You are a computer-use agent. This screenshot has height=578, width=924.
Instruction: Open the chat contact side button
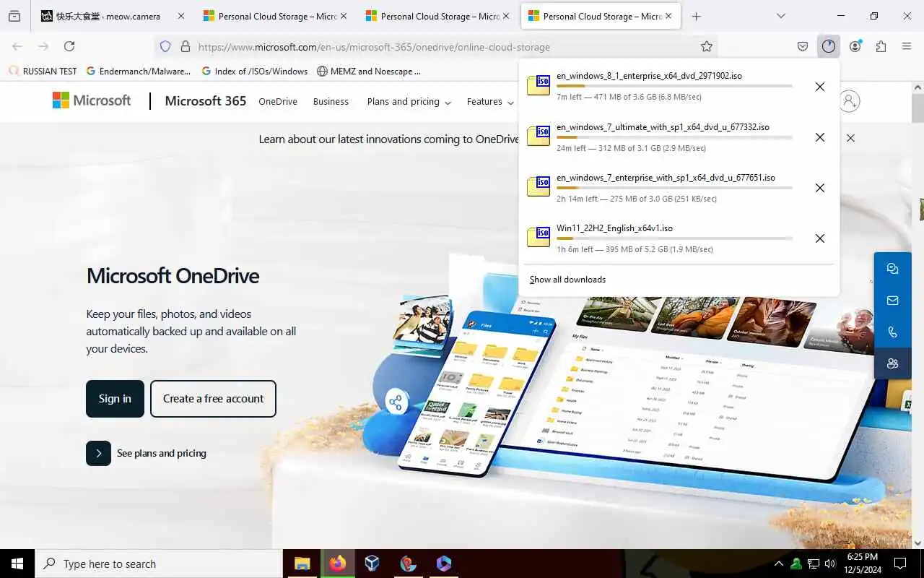(x=893, y=269)
